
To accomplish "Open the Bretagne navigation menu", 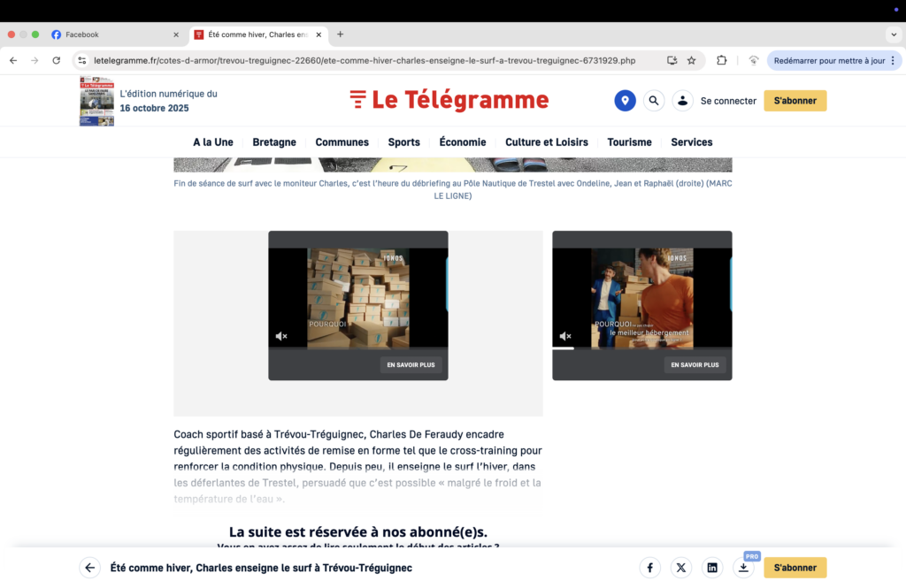I will (x=274, y=142).
